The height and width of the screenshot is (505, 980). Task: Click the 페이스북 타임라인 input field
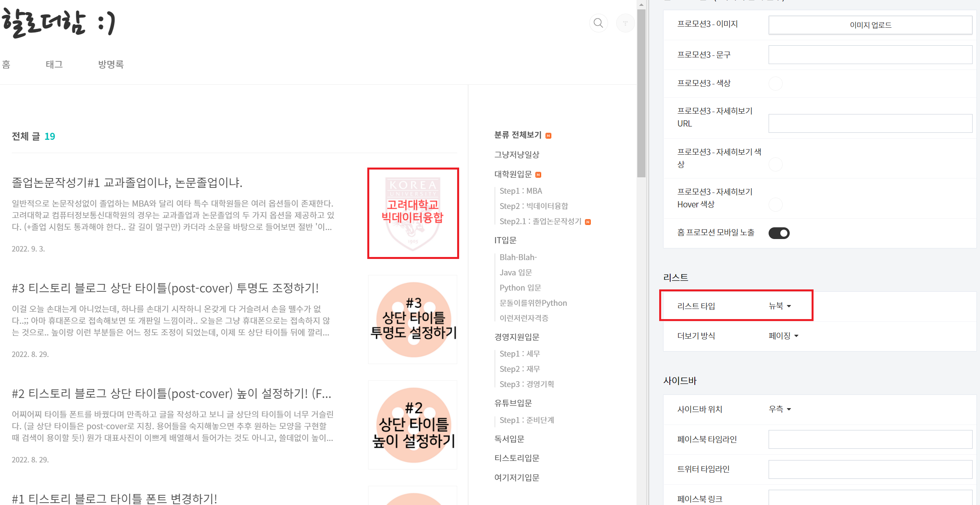870,439
